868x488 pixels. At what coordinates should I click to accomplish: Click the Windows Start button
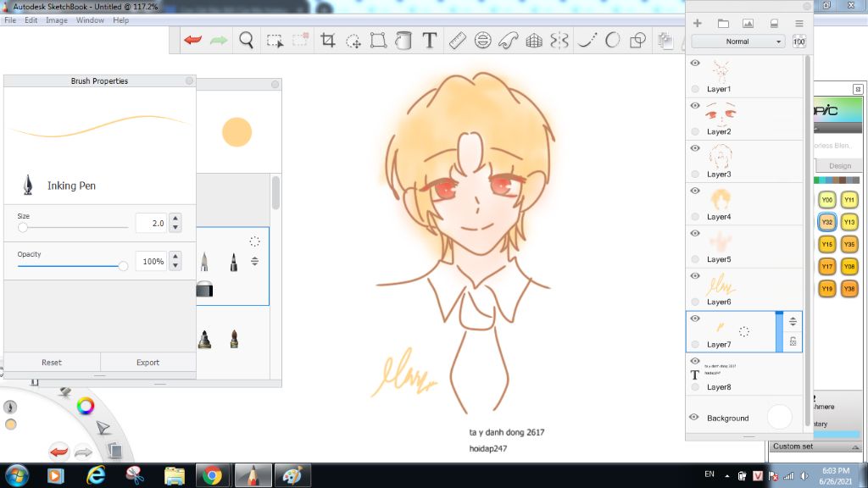point(16,476)
